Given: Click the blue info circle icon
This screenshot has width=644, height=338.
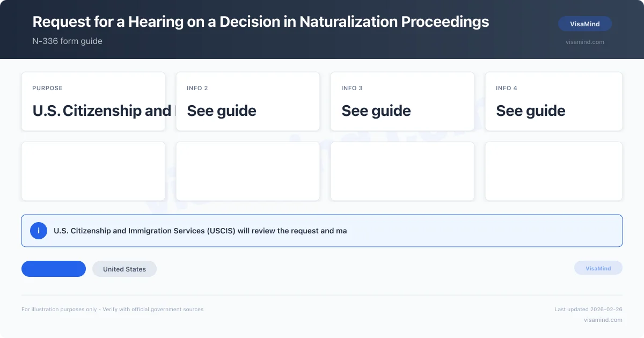Looking at the screenshot, I should click(x=38, y=231).
